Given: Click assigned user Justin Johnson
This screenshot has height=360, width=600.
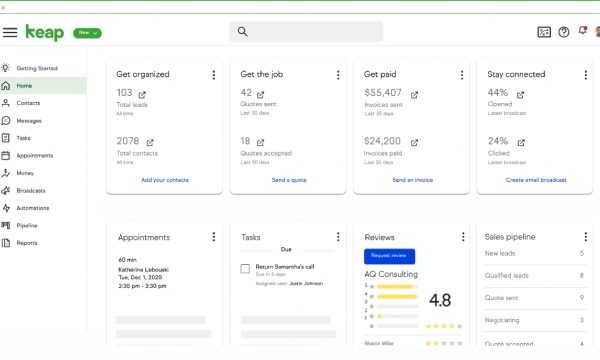Looking at the screenshot, I should click(x=306, y=283).
